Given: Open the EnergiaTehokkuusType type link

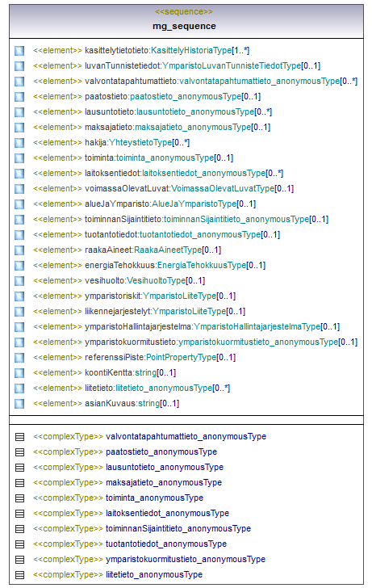Looking at the screenshot, I should click(x=202, y=265).
